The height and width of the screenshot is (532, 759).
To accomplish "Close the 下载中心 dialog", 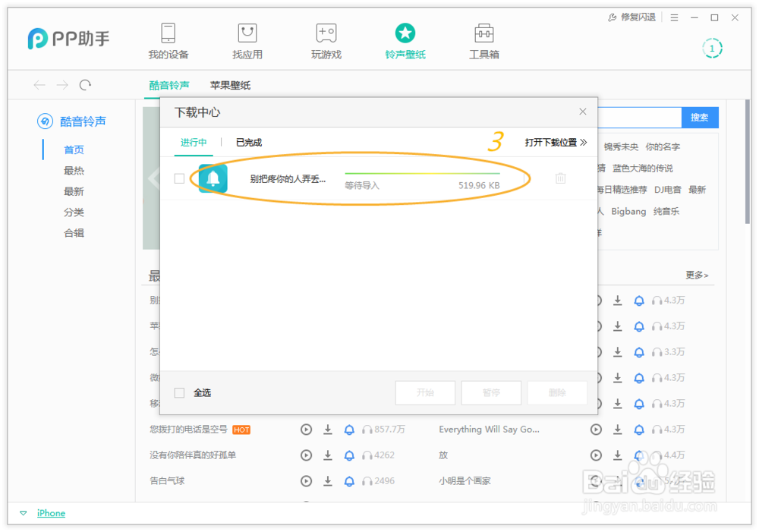I will click(x=583, y=112).
